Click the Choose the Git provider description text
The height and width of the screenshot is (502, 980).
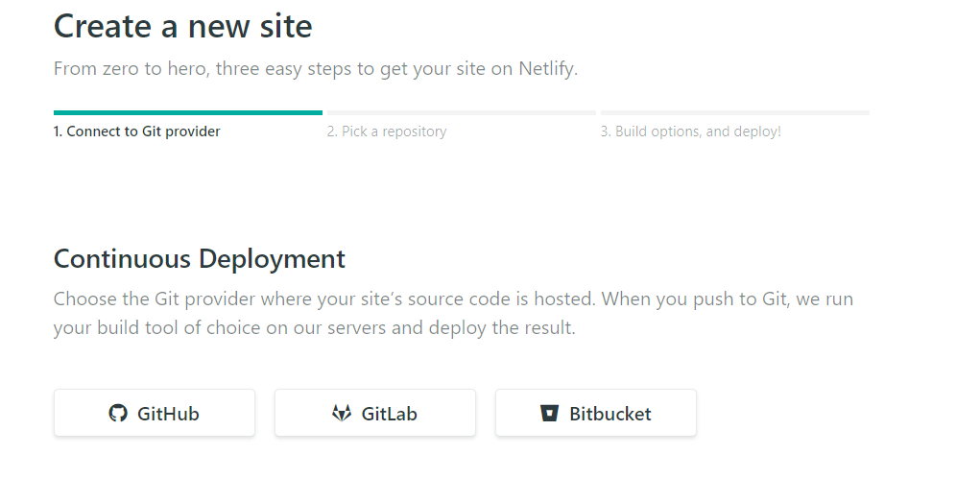(453, 313)
